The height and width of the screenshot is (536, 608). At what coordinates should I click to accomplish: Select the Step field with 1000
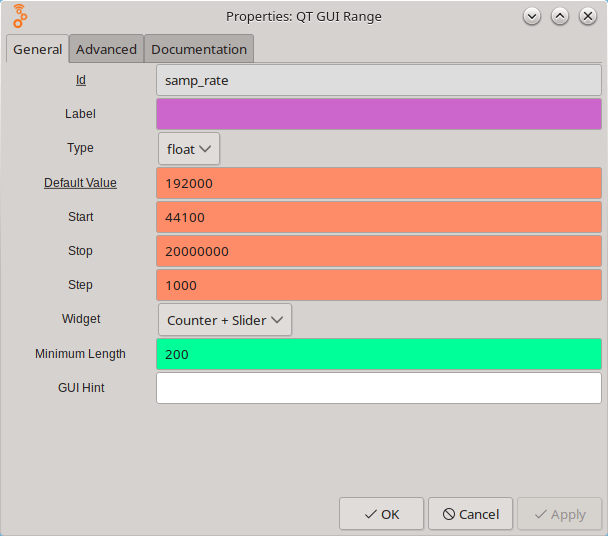coord(379,285)
